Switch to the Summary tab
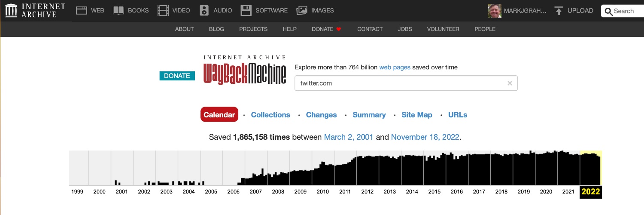 (x=369, y=115)
